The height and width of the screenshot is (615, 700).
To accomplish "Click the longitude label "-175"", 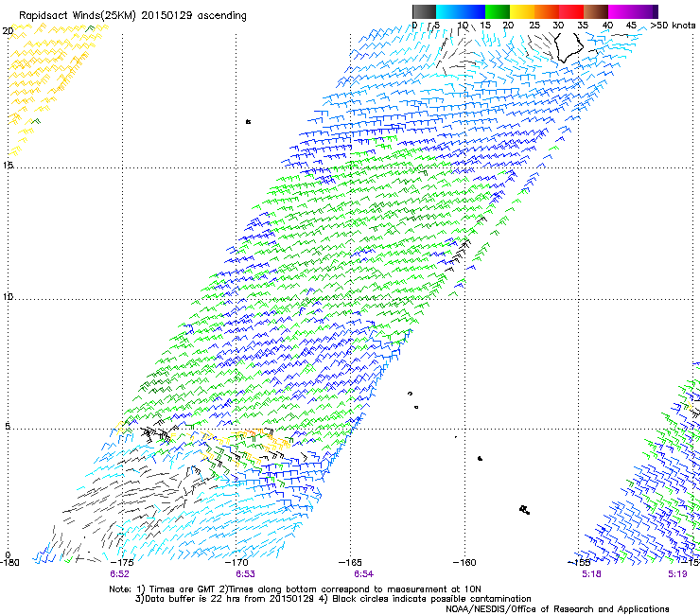I will pos(122,562).
